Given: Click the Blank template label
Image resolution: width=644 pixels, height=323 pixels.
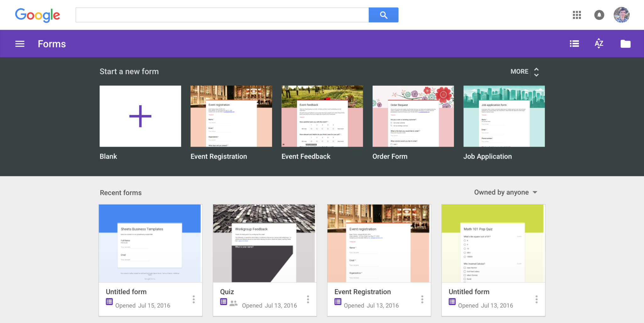Looking at the screenshot, I should pos(108,156).
